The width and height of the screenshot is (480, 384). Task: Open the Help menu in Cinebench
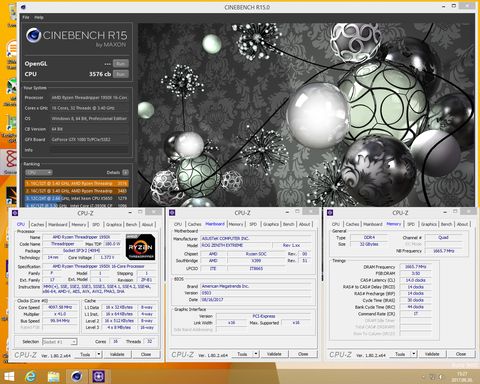tap(39, 17)
